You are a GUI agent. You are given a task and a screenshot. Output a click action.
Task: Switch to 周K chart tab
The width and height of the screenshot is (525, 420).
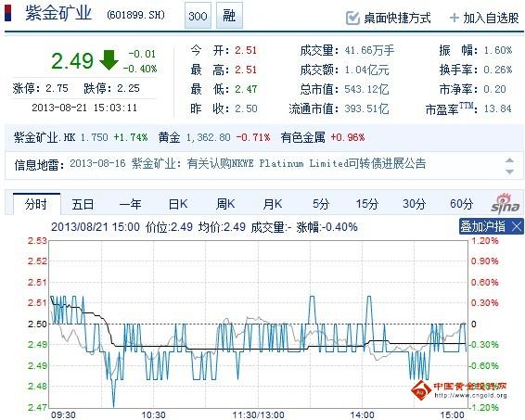(225, 204)
